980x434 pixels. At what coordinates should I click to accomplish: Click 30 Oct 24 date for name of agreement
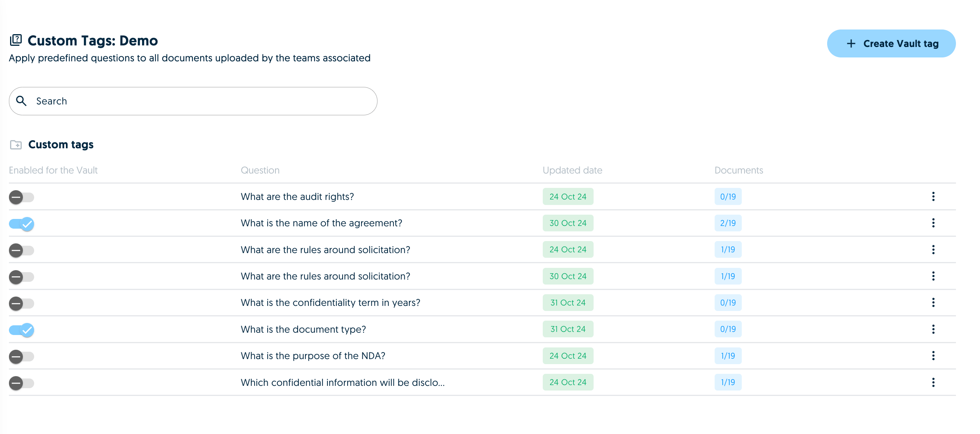click(568, 223)
